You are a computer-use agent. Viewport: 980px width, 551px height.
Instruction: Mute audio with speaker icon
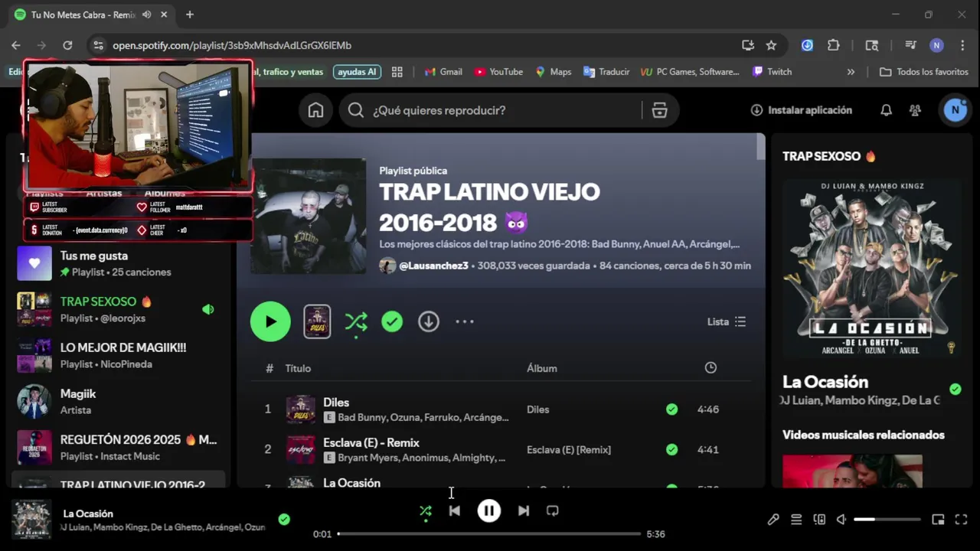(841, 520)
